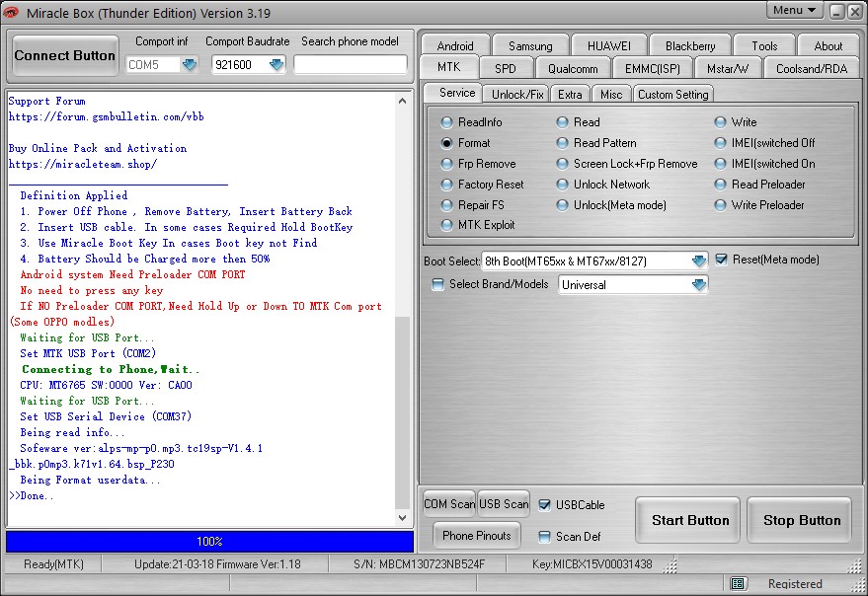The height and width of the screenshot is (596, 868).
Task: Open the About tab
Action: coord(829,46)
